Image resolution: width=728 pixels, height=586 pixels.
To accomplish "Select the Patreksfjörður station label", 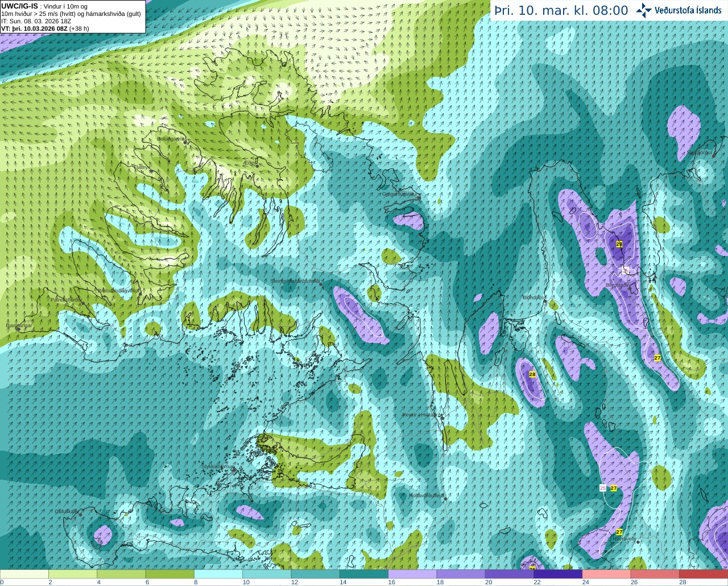I will (x=67, y=299).
